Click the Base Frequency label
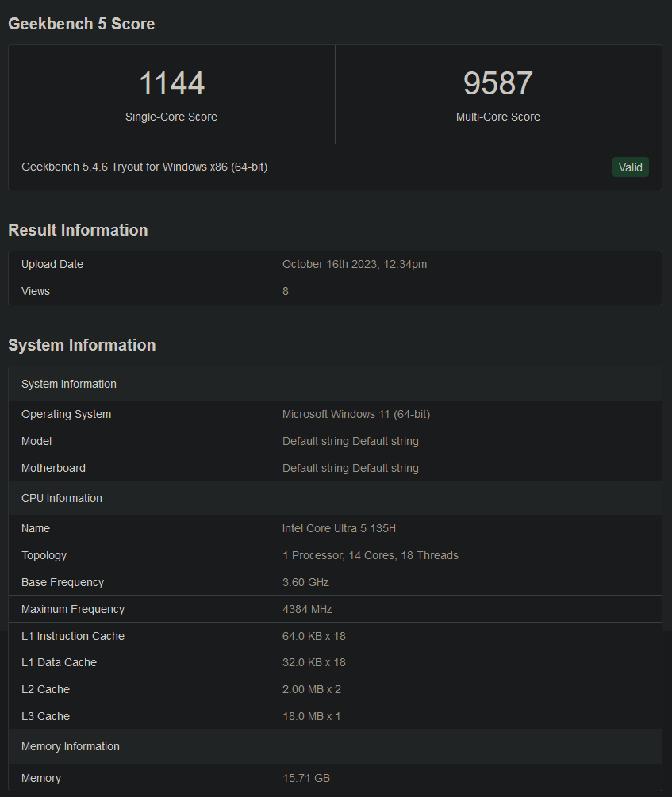672x797 pixels. 63,583
